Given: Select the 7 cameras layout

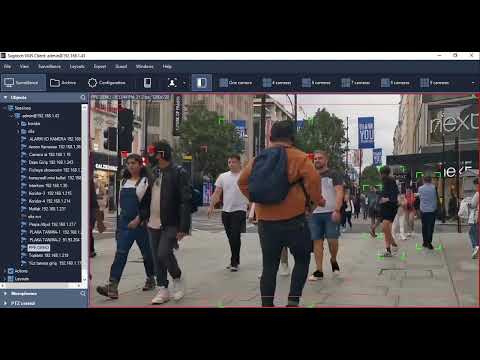Looking at the screenshot, I should click(356, 83).
